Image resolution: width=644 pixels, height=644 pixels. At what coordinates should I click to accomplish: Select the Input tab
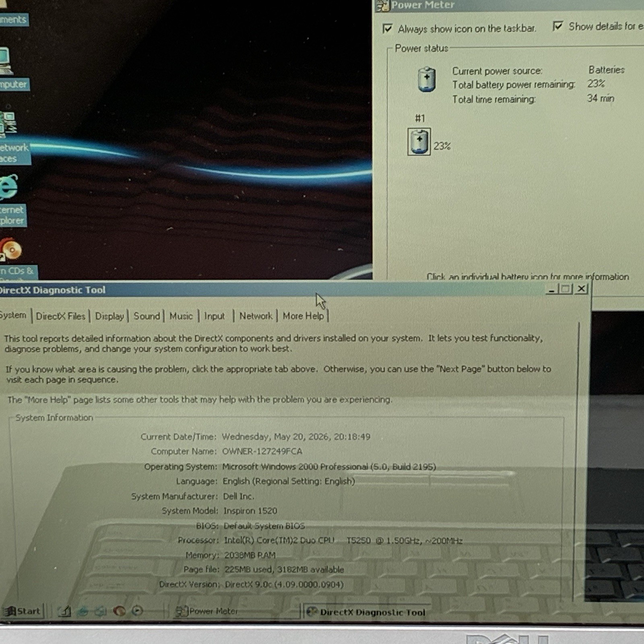pyautogui.click(x=215, y=316)
